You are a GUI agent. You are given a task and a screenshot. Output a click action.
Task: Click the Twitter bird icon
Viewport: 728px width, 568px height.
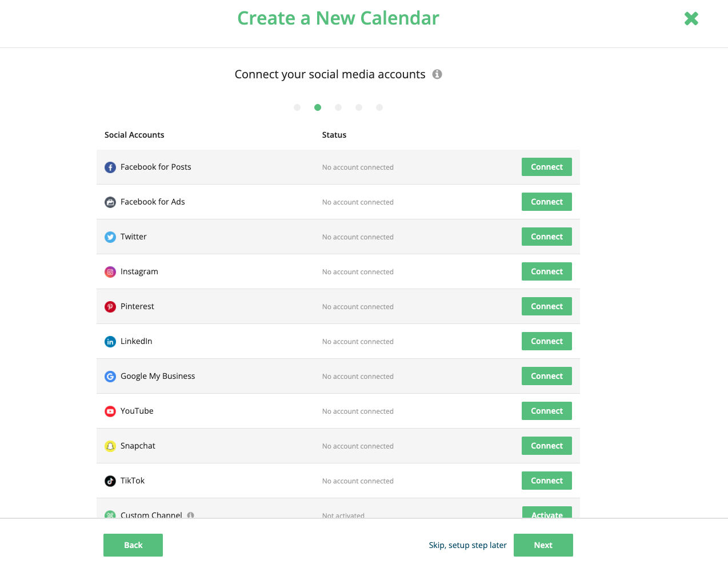[x=110, y=237]
